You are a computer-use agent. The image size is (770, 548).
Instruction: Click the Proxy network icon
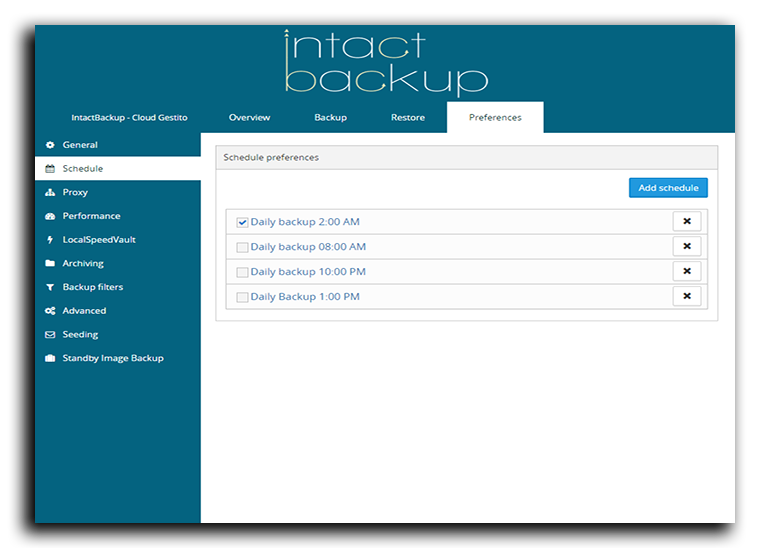point(50,192)
